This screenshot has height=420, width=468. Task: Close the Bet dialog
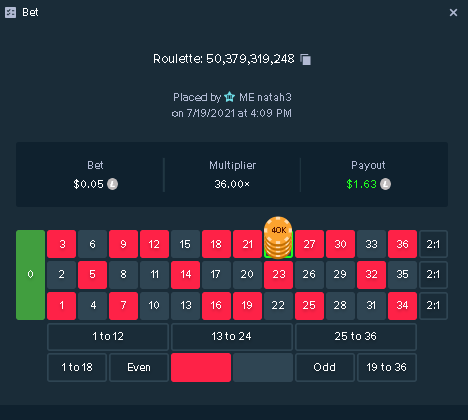pyautogui.click(x=453, y=13)
